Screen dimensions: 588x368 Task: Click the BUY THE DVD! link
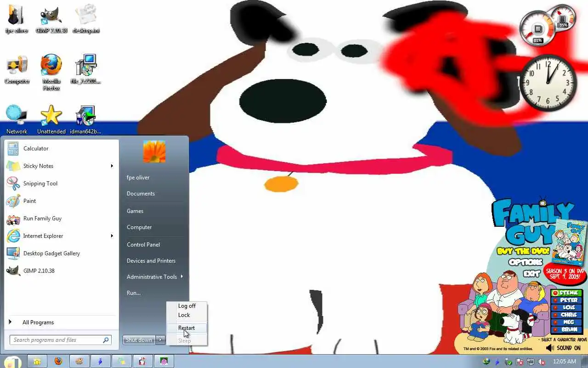click(523, 251)
